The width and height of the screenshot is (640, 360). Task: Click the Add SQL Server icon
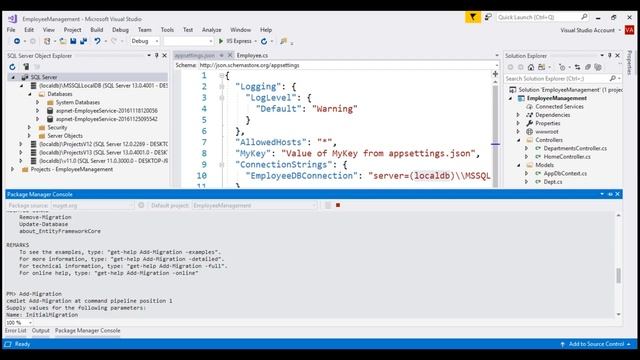pyautogui.click(x=26, y=67)
